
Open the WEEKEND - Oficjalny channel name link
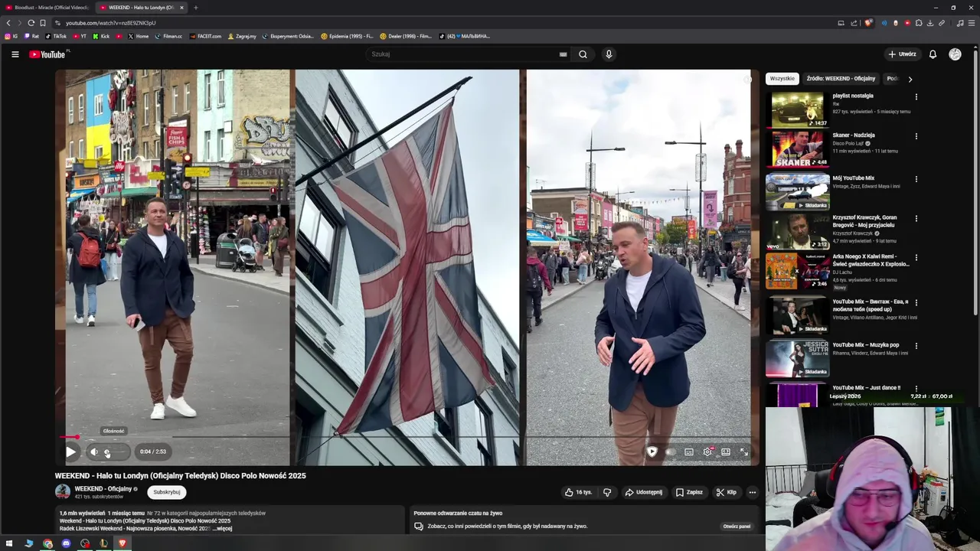[x=103, y=488]
